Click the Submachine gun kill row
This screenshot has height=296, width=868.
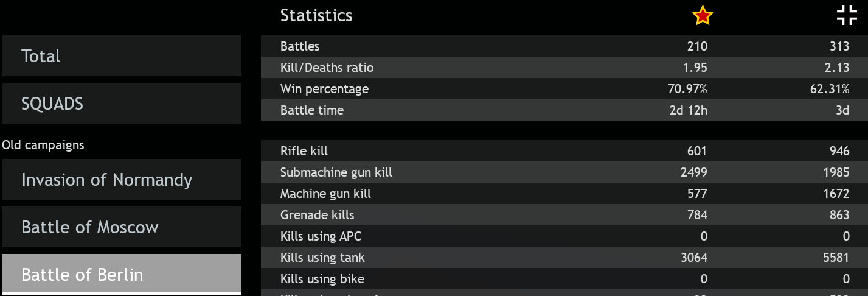(564, 172)
